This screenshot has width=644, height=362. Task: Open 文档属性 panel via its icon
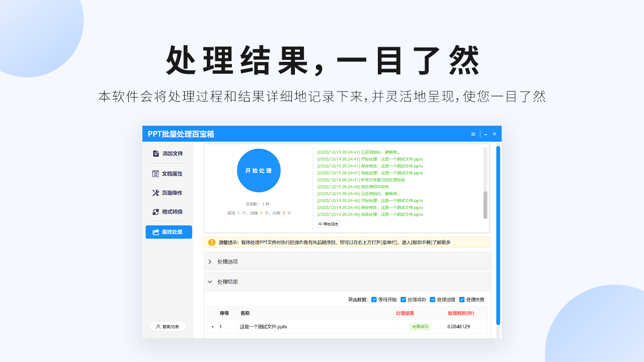155,173
